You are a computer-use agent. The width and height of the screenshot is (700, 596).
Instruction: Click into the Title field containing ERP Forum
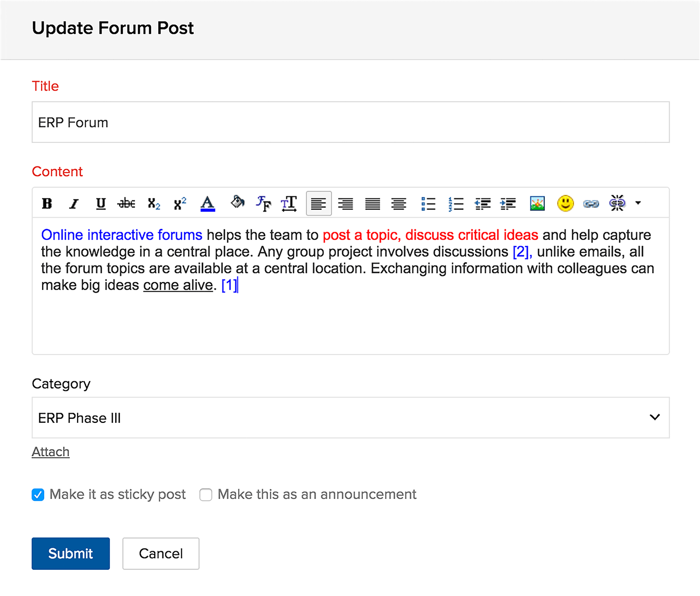[351, 122]
